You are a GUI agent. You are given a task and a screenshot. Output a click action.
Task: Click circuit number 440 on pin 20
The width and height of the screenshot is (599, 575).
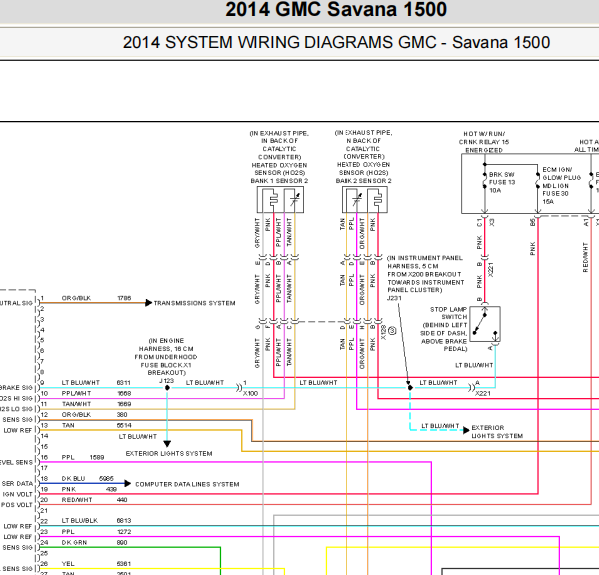tap(122, 500)
